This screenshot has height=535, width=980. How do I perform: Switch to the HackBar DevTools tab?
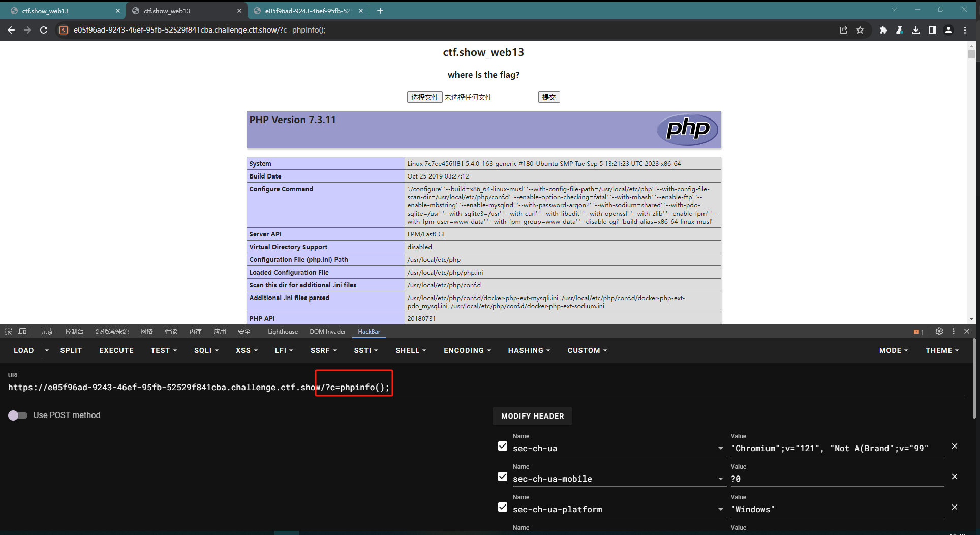(369, 332)
